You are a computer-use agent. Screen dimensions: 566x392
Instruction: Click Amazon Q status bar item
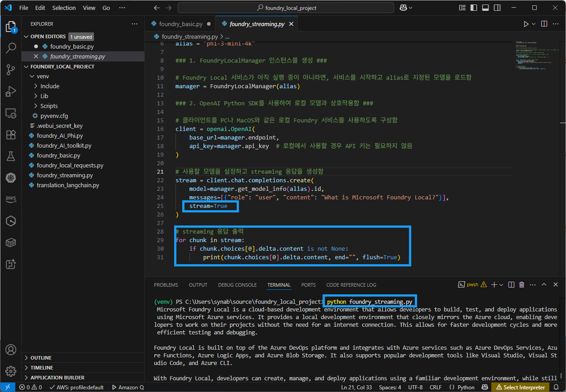(x=128, y=387)
